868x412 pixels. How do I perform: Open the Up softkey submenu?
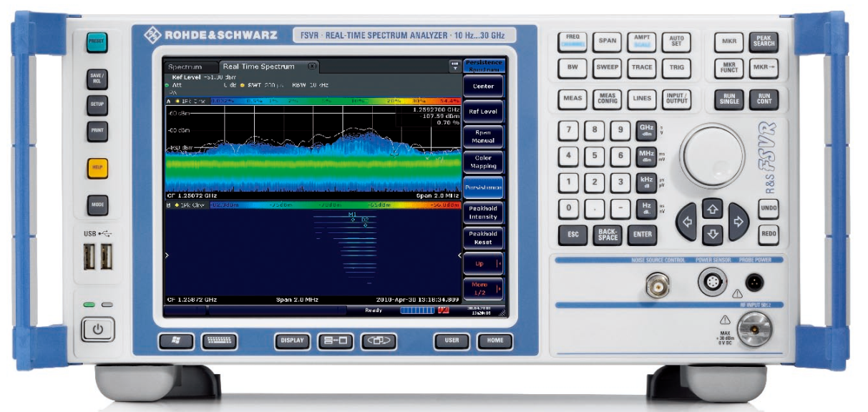(483, 263)
